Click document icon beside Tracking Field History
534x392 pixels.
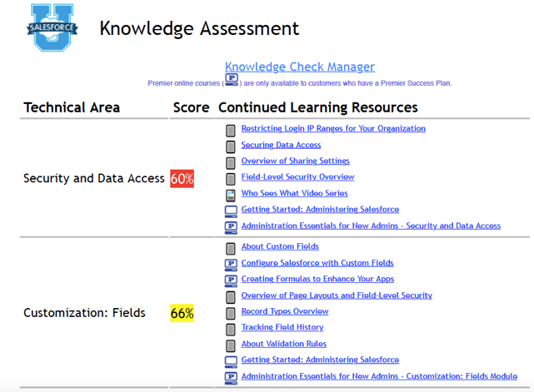tap(231, 330)
